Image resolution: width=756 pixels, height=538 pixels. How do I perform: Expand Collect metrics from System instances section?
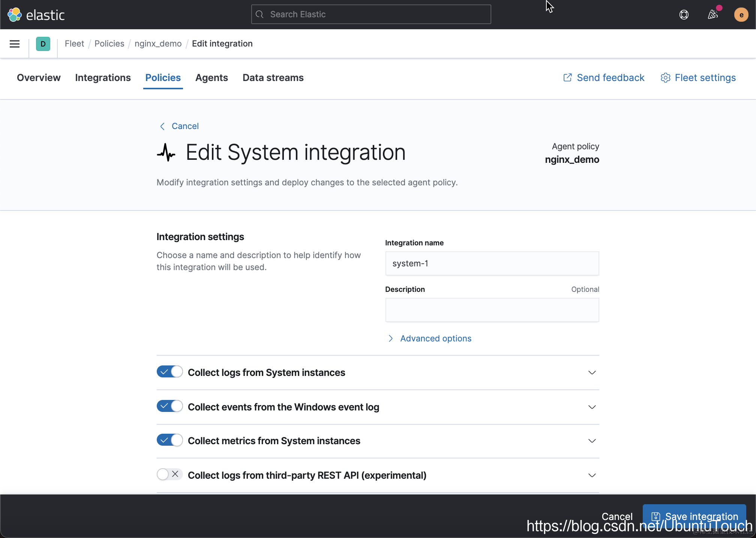[592, 441]
